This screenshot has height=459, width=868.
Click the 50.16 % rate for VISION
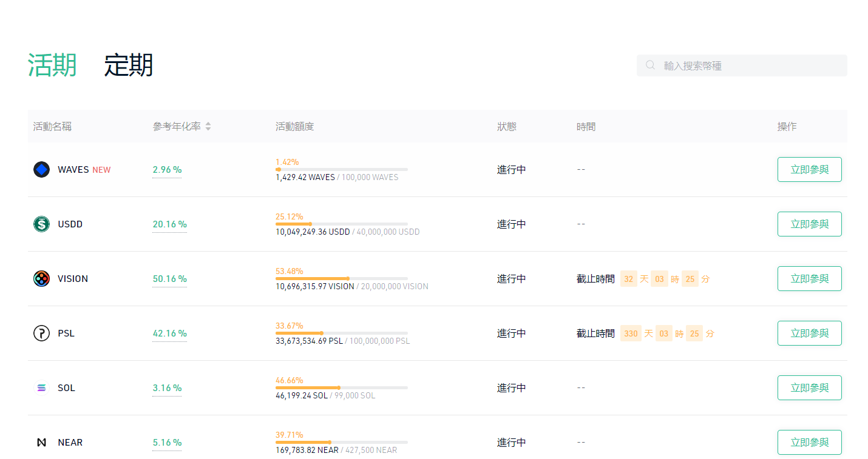(169, 279)
